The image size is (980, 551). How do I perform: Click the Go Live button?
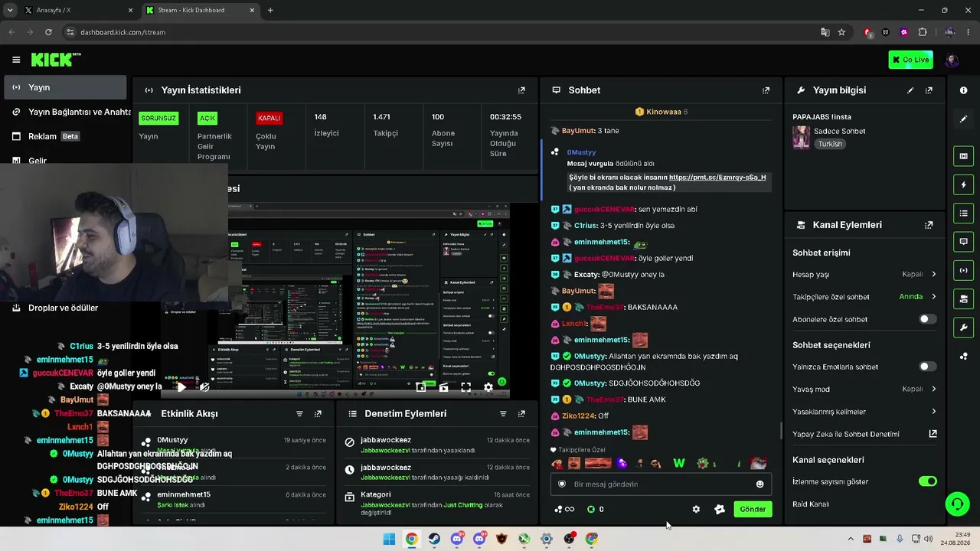click(910, 60)
